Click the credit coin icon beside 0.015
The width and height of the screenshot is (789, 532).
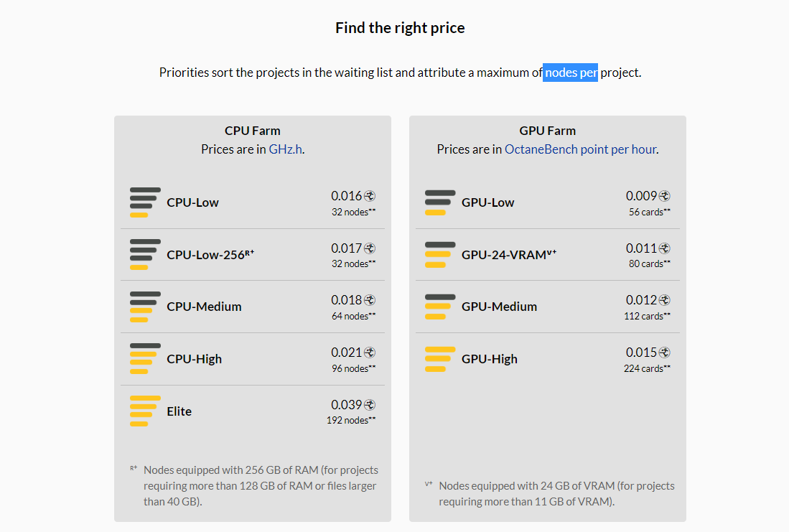[x=665, y=353]
